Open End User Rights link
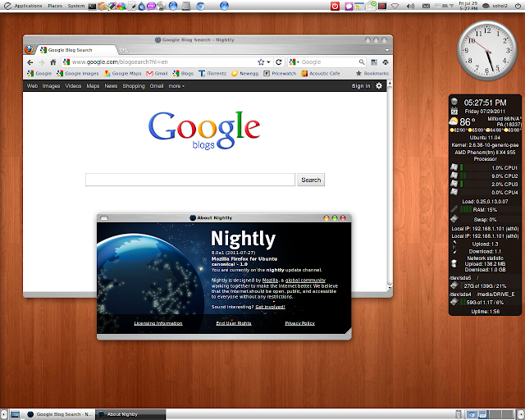The height and width of the screenshot is (420, 525). coord(234,323)
